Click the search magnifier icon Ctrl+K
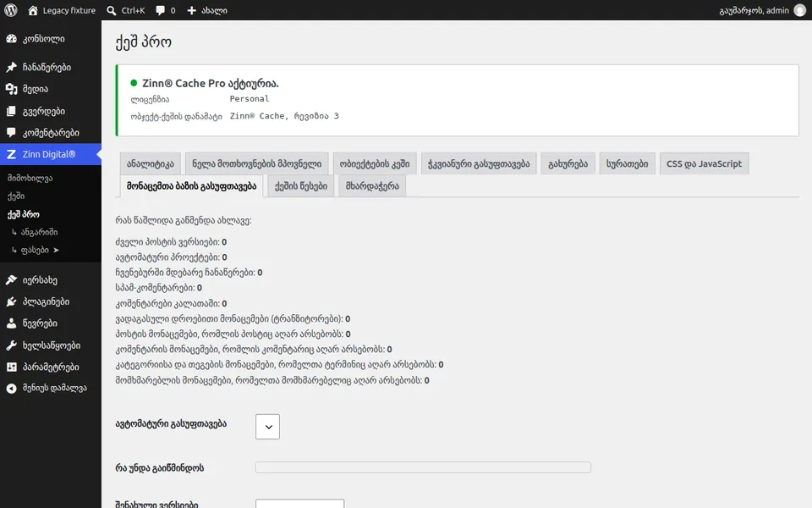Viewport: 812px width, 508px height. 111,10
